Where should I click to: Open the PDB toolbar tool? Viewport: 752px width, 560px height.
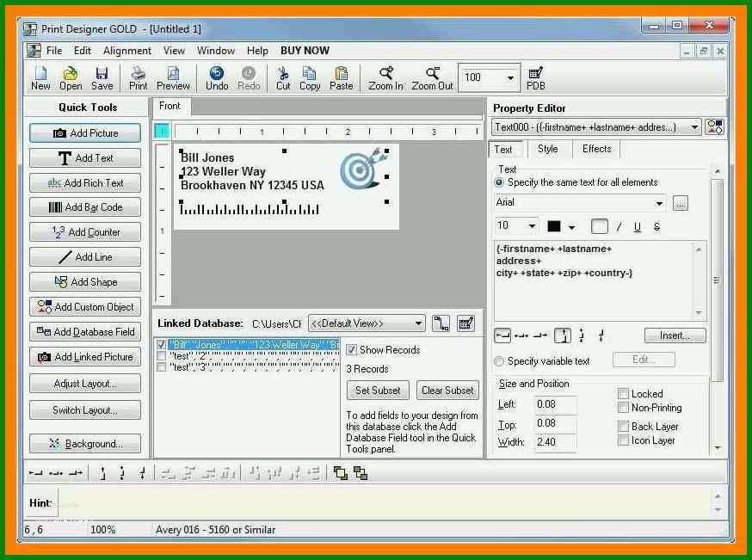(x=535, y=78)
